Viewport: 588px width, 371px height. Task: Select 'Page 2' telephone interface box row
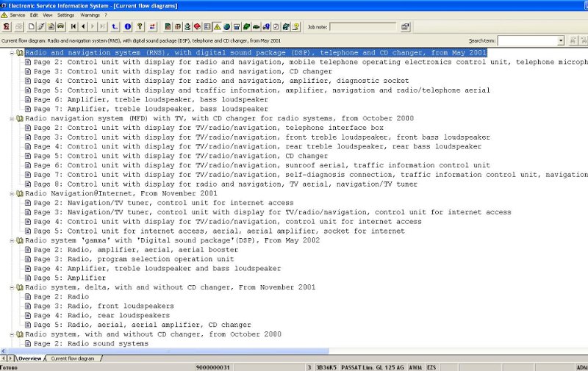click(x=209, y=128)
